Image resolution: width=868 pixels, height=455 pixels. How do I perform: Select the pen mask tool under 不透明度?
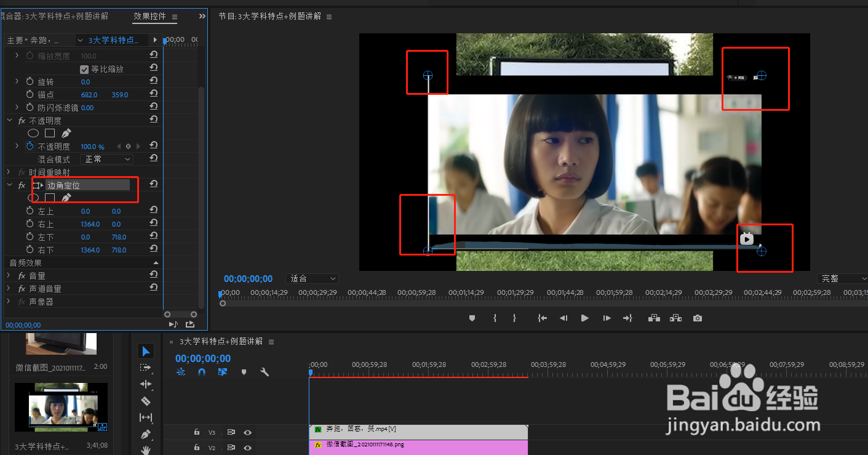tap(66, 133)
